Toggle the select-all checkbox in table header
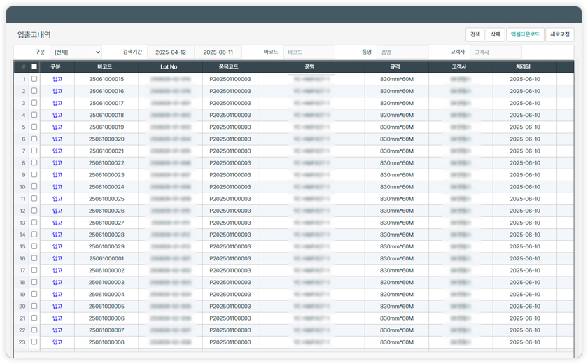Image resolution: width=588 pixels, height=364 pixels. pyautogui.click(x=34, y=67)
